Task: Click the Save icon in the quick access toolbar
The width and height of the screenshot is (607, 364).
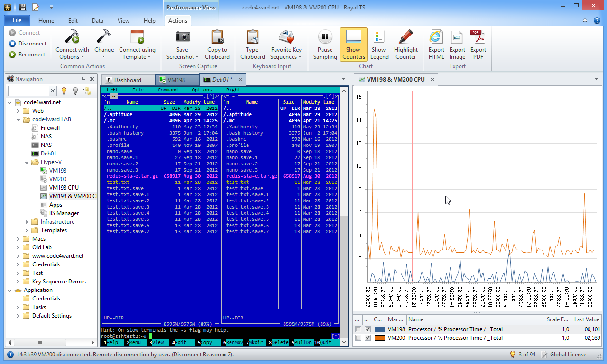Action: click(23, 7)
